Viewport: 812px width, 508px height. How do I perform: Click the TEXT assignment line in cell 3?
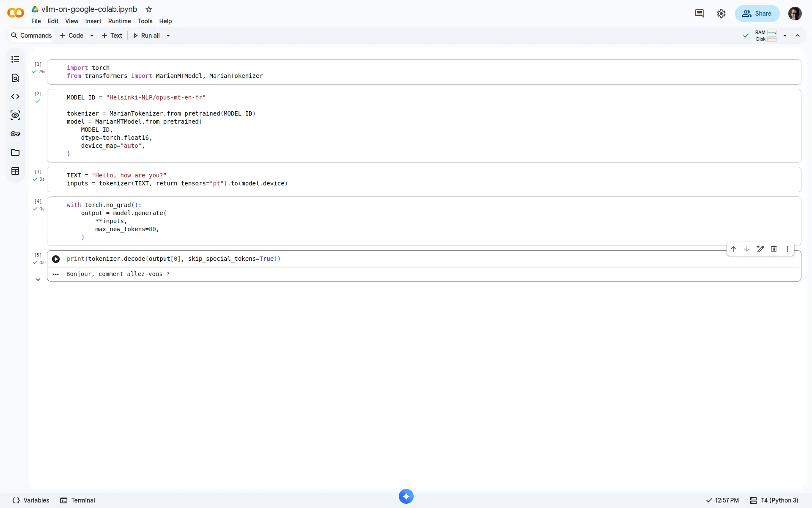[117, 175]
